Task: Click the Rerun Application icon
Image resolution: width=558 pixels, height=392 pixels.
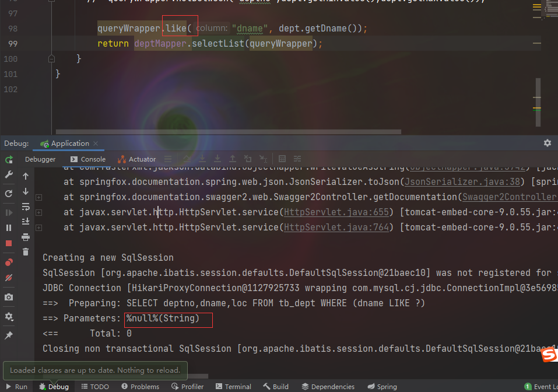Action: (9, 159)
